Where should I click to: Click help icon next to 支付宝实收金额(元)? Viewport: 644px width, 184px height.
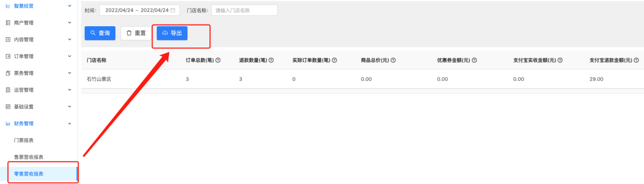[x=560, y=60]
